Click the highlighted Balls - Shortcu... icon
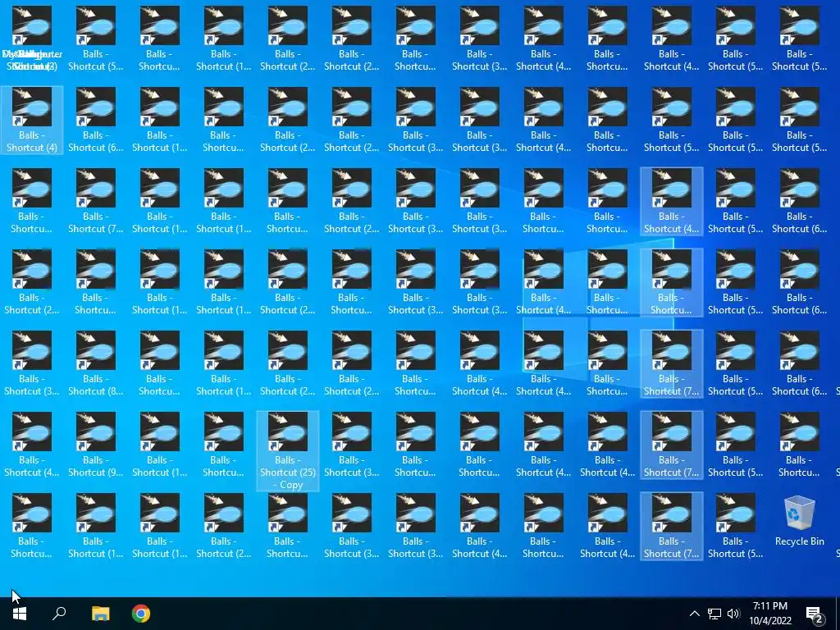Screen dimensions: 840x630 tap(671, 282)
